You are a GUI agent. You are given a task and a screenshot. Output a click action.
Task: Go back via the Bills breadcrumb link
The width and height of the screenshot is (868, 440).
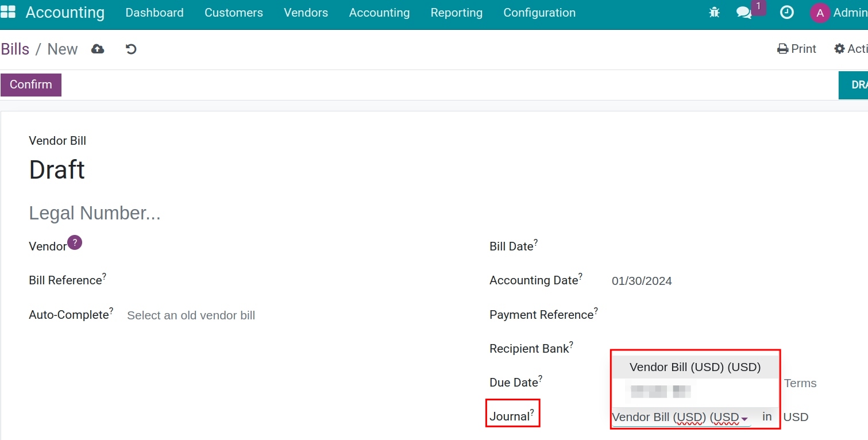pos(15,49)
